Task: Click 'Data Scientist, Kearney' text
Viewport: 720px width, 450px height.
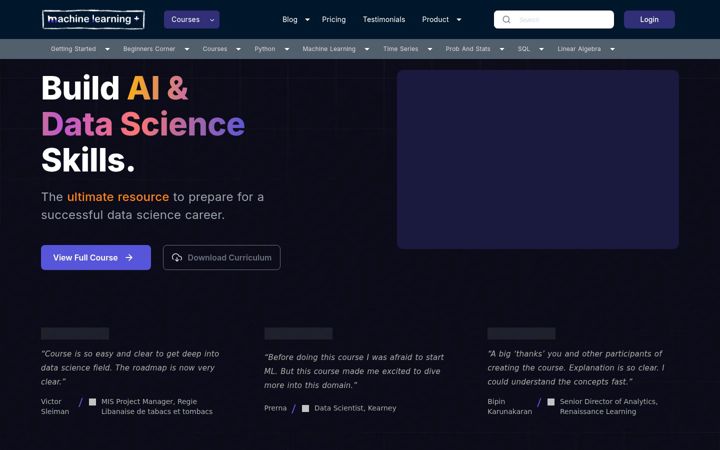Action: (x=355, y=408)
